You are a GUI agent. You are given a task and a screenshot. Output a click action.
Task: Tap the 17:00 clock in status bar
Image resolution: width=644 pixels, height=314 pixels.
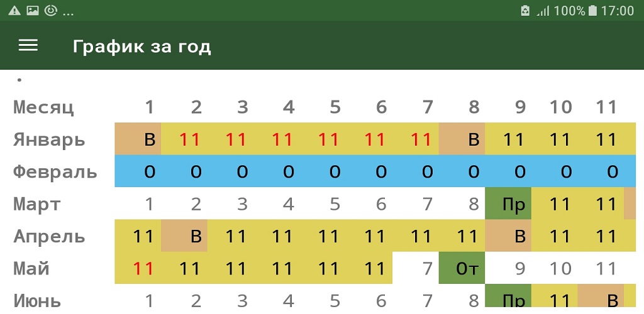tap(618, 11)
